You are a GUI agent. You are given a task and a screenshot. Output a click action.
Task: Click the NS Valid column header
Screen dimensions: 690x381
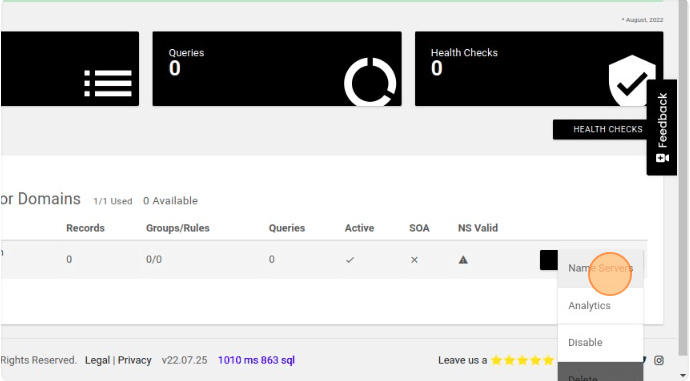point(478,228)
